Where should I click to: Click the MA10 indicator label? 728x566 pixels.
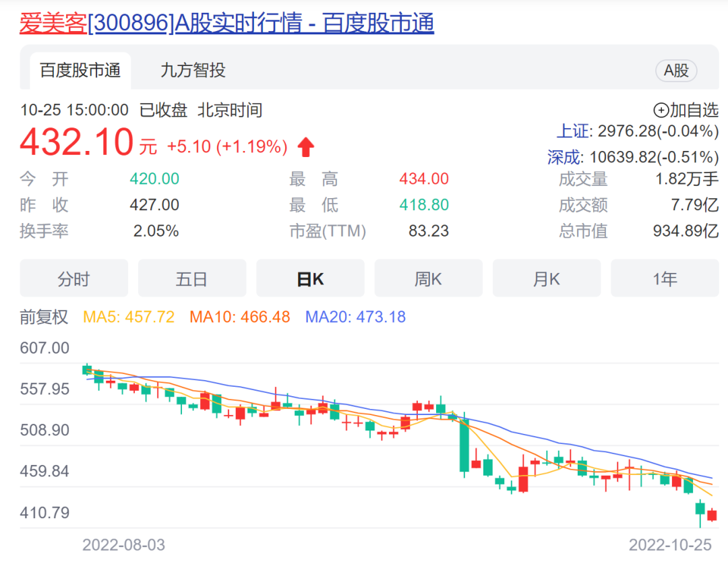[240, 317]
